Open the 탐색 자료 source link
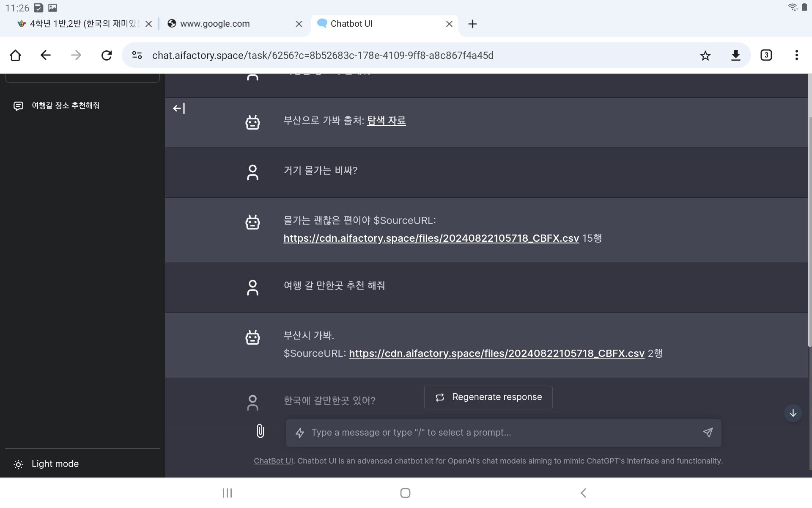This screenshot has height=508, width=812. pyautogui.click(x=386, y=121)
